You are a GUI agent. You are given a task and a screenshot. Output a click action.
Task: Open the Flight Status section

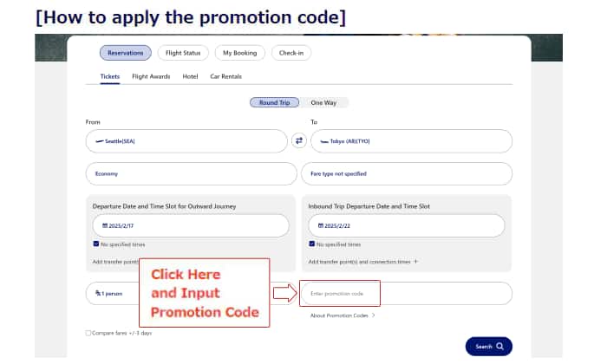(x=182, y=53)
